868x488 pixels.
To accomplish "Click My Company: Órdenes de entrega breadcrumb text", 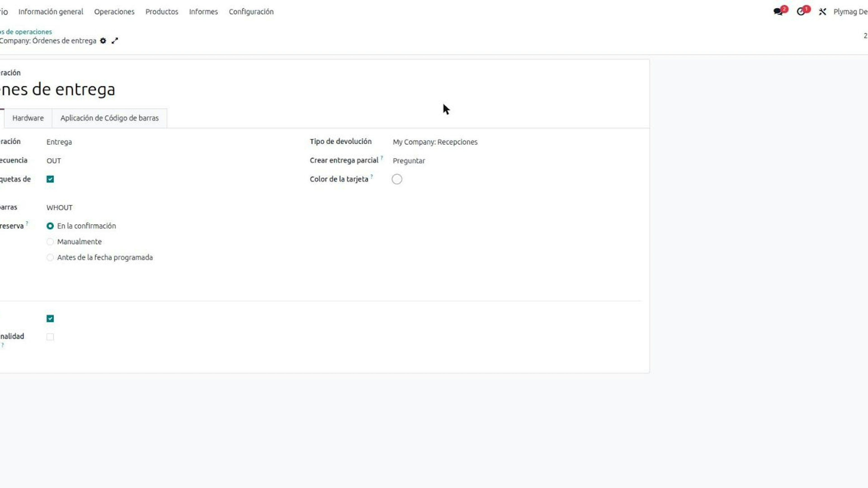I will pyautogui.click(x=48, y=41).
